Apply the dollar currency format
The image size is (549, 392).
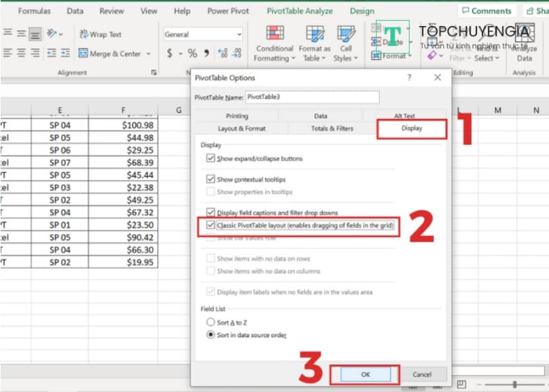(170, 54)
